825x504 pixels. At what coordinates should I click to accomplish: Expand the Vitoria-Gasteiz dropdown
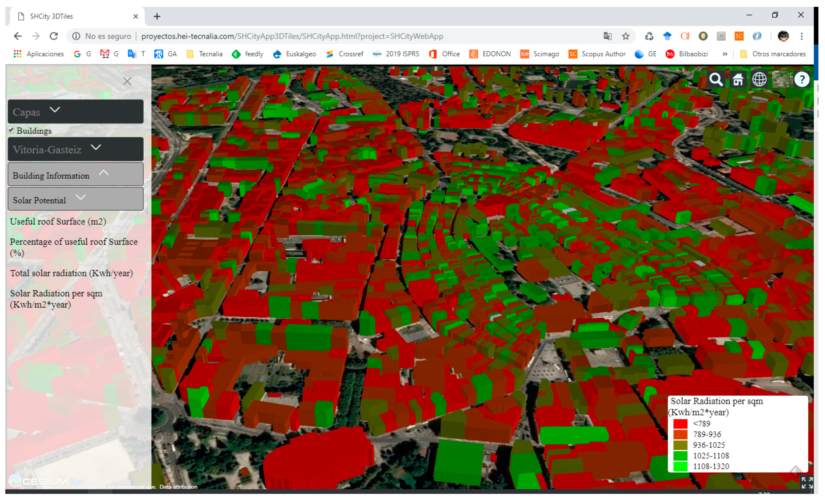[x=76, y=149]
